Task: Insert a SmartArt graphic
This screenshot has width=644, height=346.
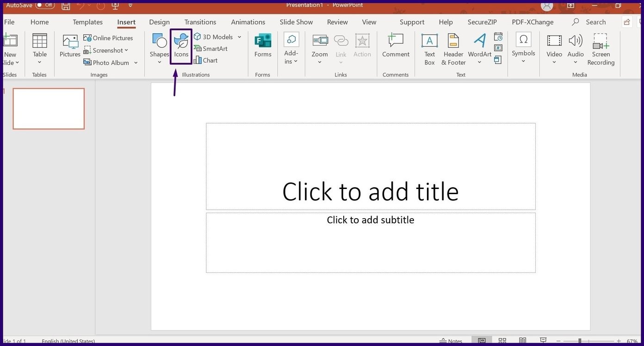Action: point(211,49)
